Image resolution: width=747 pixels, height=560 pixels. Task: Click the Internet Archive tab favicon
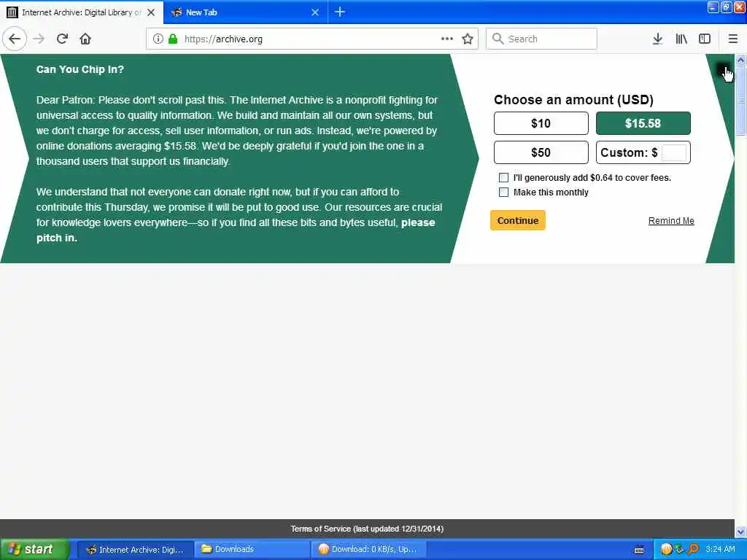coord(12,12)
